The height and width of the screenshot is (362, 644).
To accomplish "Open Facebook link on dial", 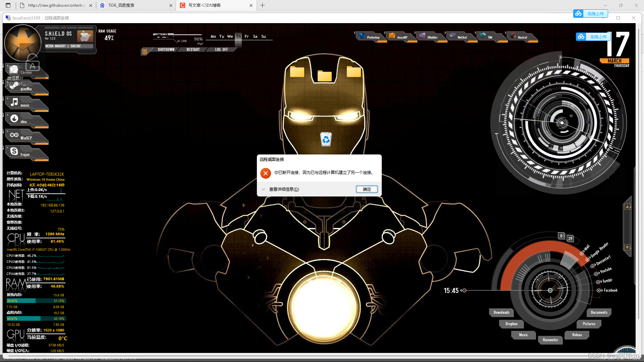I will coord(610,291).
